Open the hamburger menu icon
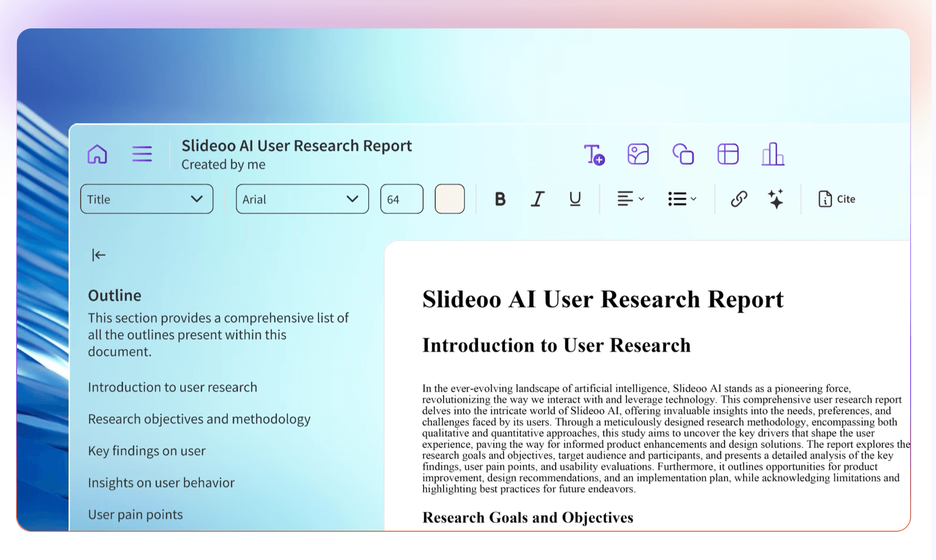The width and height of the screenshot is (936, 560). tap(142, 154)
